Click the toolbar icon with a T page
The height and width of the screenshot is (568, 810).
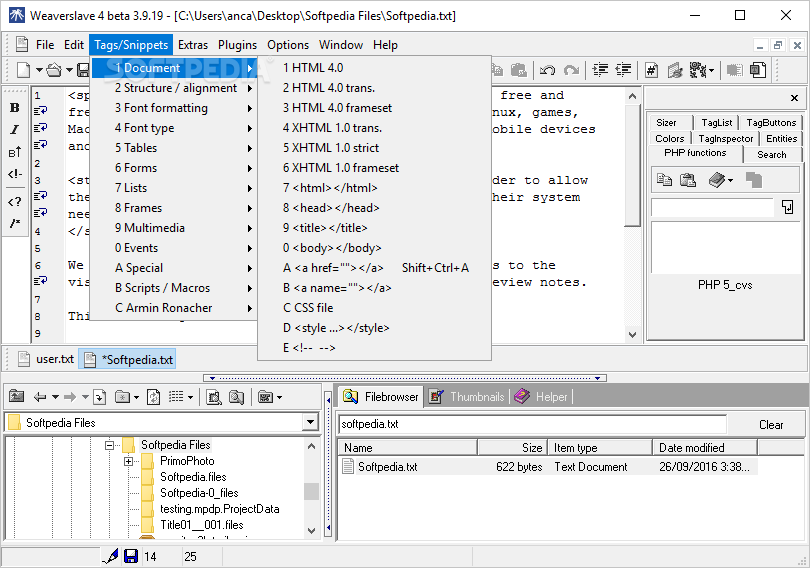(x=758, y=70)
